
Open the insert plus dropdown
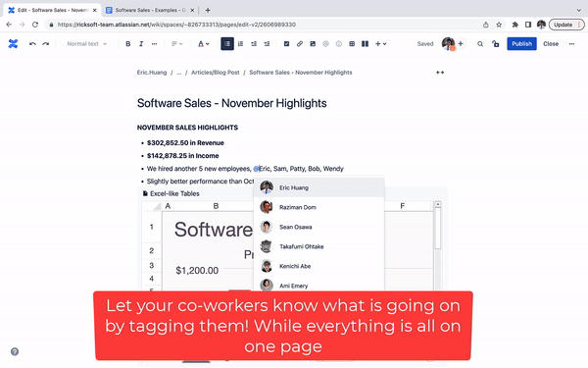click(380, 44)
